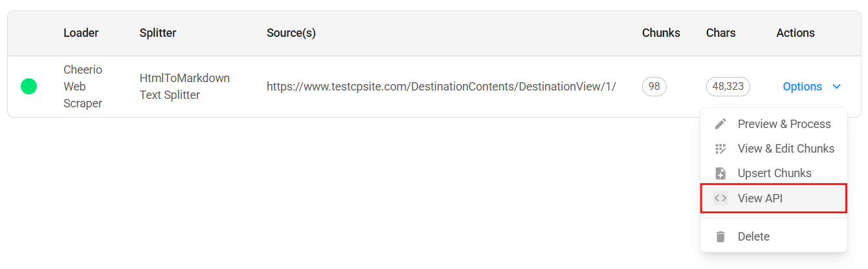The width and height of the screenshot is (868, 269).
Task: Click the HtmlToMarkdown Text Splitter cell
Action: (x=184, y=87)
